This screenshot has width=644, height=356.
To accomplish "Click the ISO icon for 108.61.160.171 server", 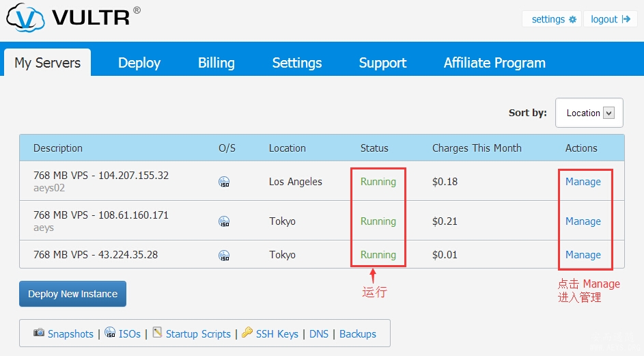I will (224, 221).
